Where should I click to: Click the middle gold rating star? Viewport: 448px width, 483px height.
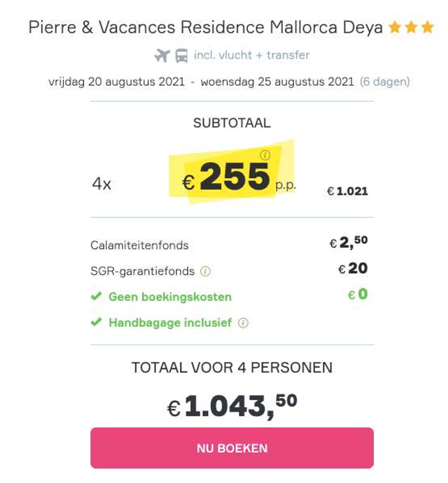tap(411, 27)
